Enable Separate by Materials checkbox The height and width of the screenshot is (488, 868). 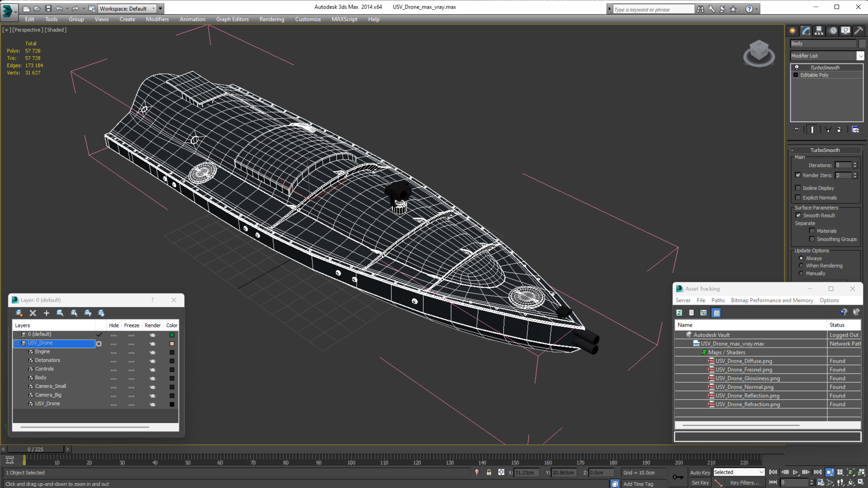(x=812, y=231)
